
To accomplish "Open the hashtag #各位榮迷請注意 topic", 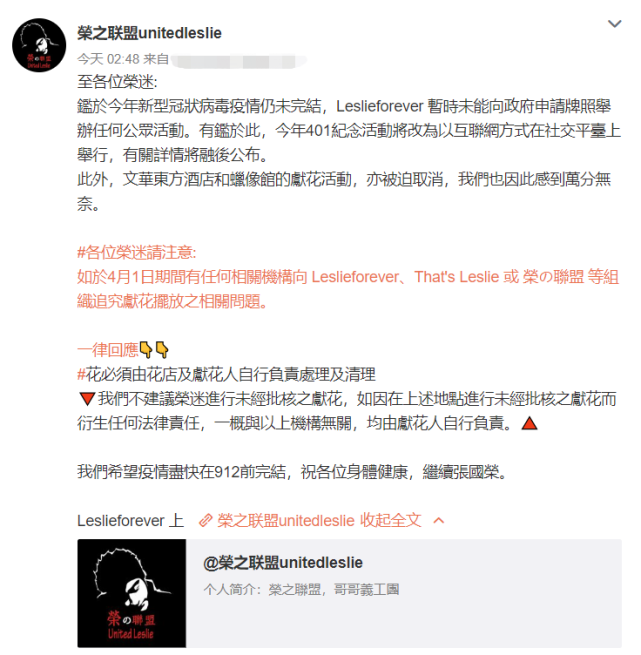I will tap(137, 253).
